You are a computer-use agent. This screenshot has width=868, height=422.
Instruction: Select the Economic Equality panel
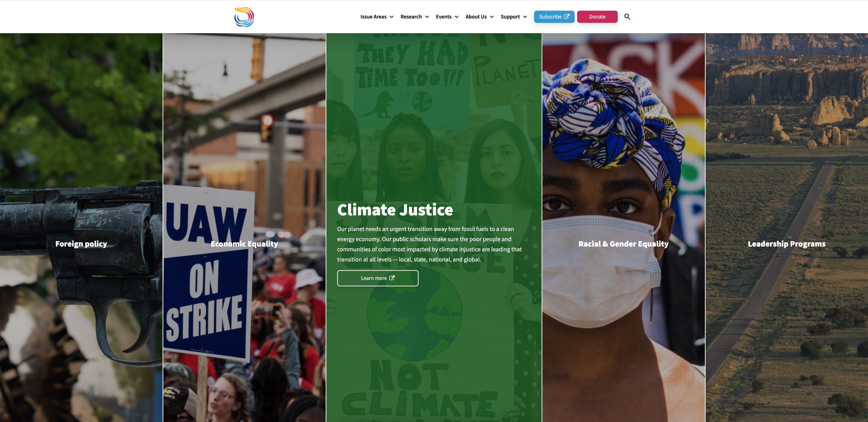[244, 244]
